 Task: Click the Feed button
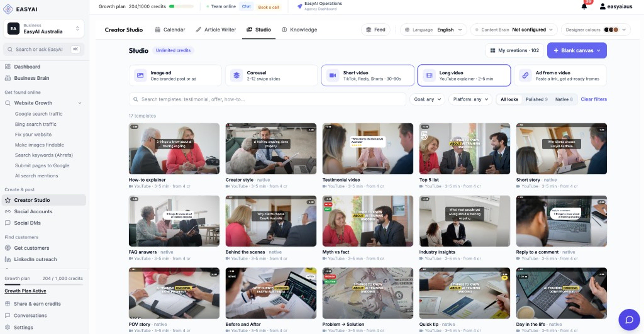pos(375,30)
